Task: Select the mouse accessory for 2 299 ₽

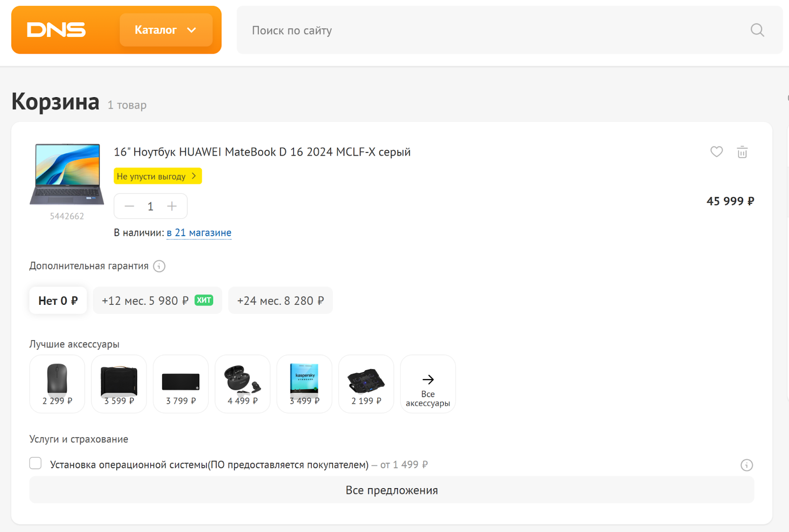Action: tap(57, 384)
